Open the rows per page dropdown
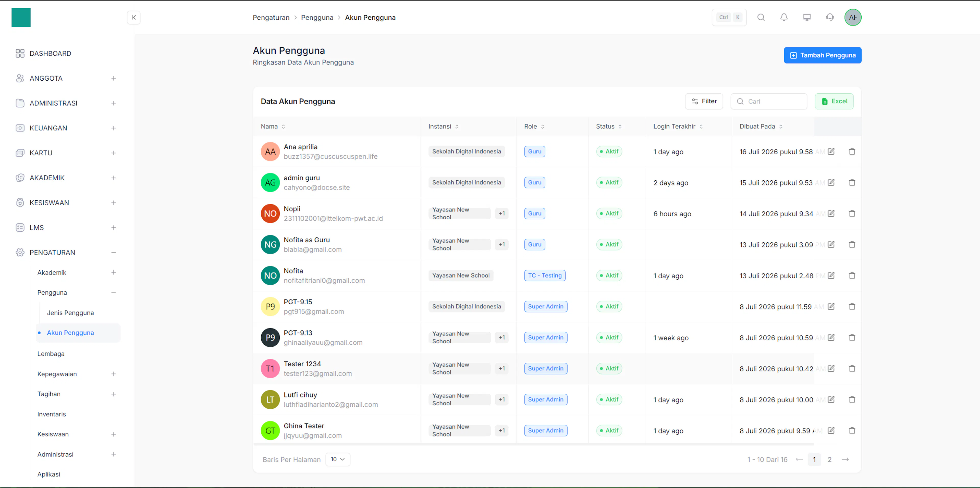 338,459
